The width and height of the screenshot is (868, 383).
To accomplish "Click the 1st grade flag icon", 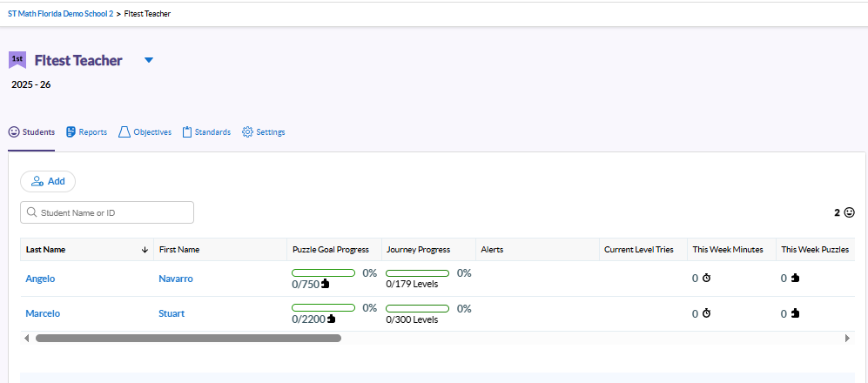I will click(17, 60).
